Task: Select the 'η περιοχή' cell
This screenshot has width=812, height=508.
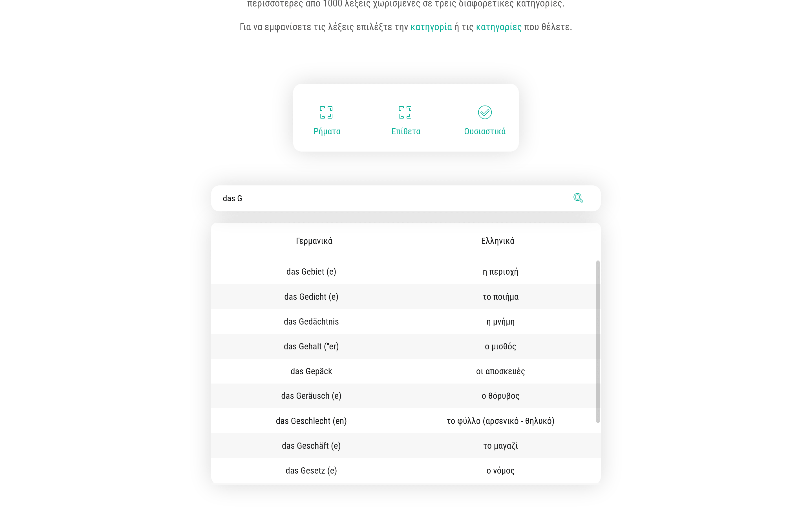Action: [500, 271]
